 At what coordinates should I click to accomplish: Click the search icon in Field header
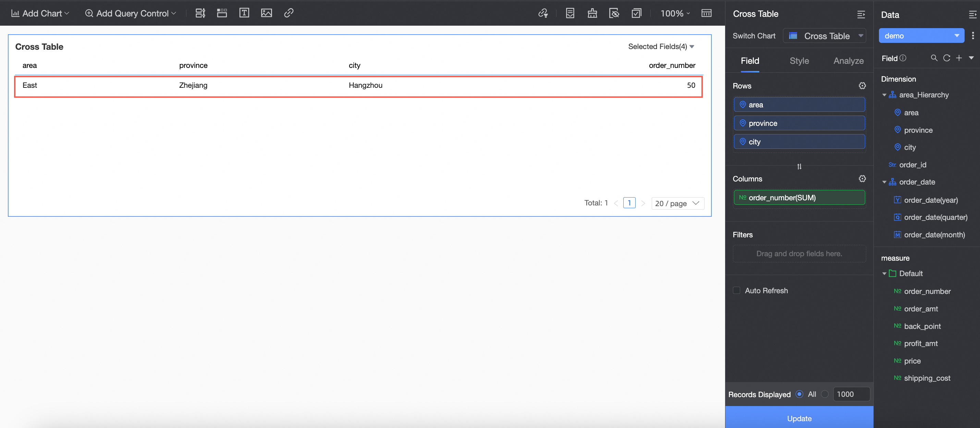934,58
